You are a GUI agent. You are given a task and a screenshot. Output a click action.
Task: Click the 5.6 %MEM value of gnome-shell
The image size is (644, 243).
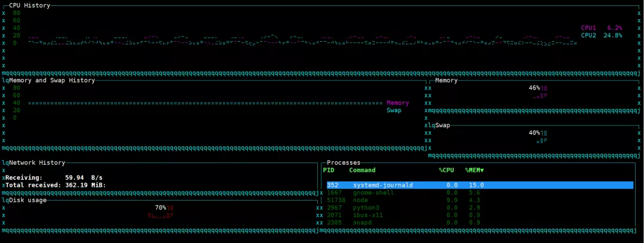click(x=475, y=192)
